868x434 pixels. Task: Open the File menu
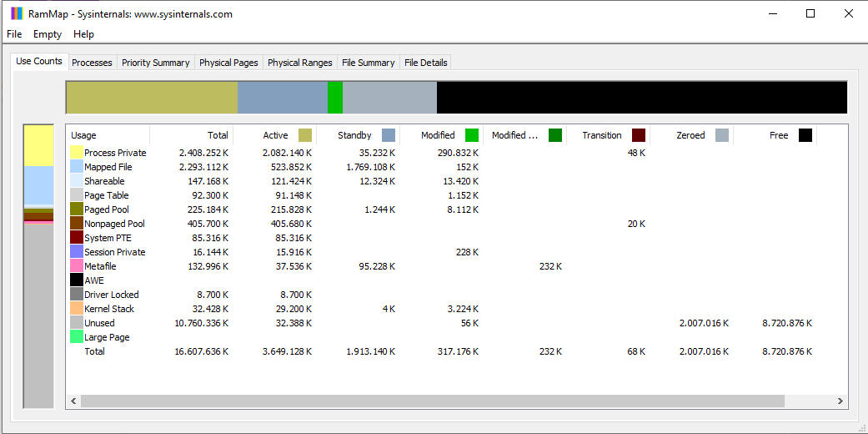pyautogui.click(x=14, y=34)
